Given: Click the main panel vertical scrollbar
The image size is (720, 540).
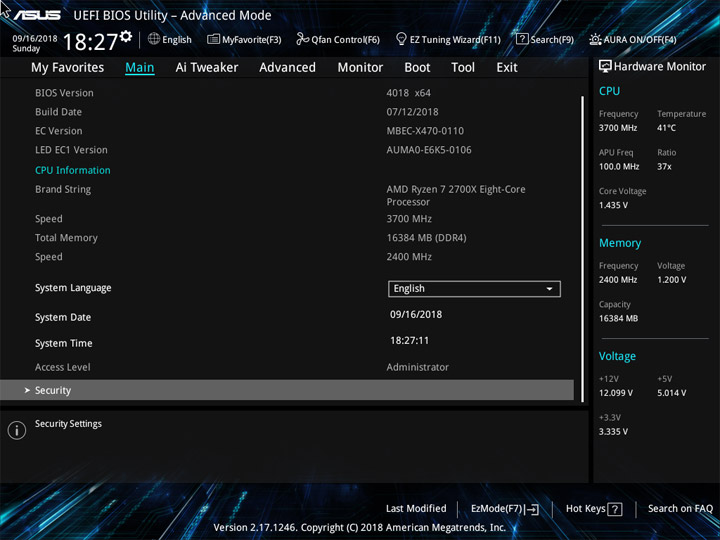Looking at the screenshot, I should coord(582,248).
